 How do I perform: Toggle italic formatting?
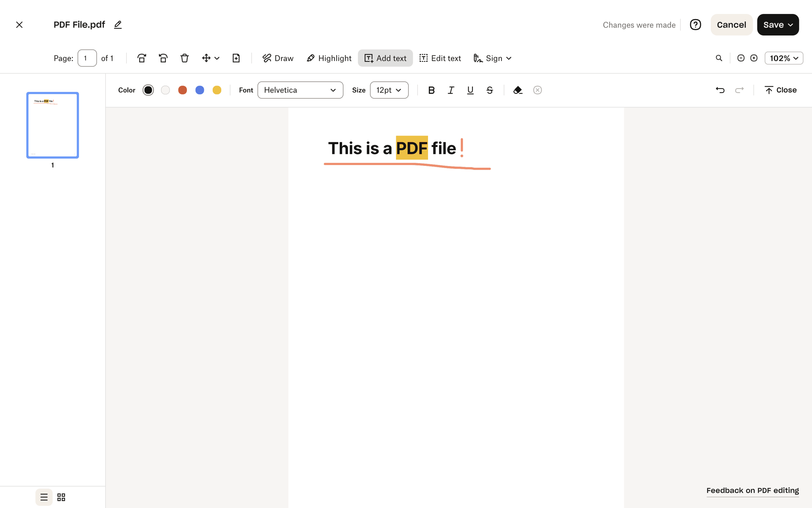coord(451,90)
